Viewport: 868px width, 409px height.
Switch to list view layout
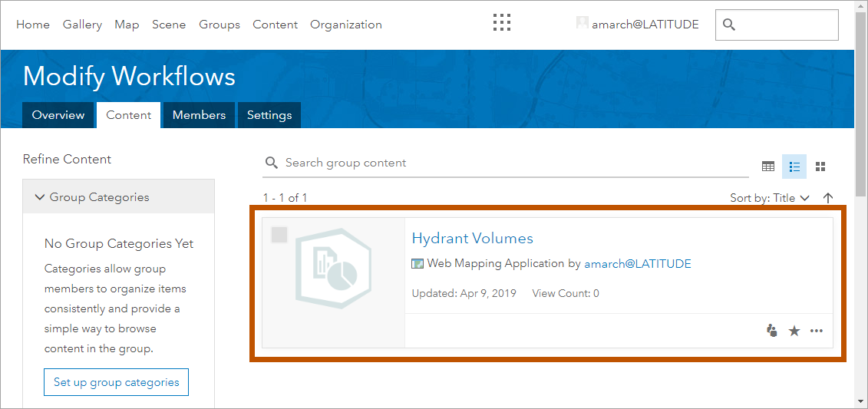pyautogui.click(x=794, y=167)
